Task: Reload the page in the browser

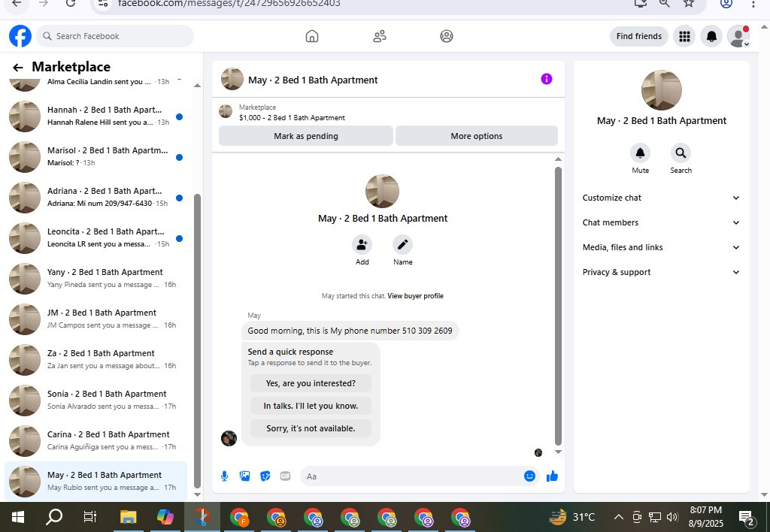Action: [71, 3]
